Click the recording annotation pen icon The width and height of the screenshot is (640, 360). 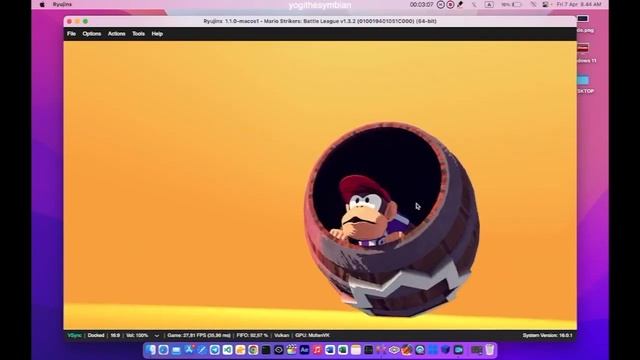click(x=460, y=4)
